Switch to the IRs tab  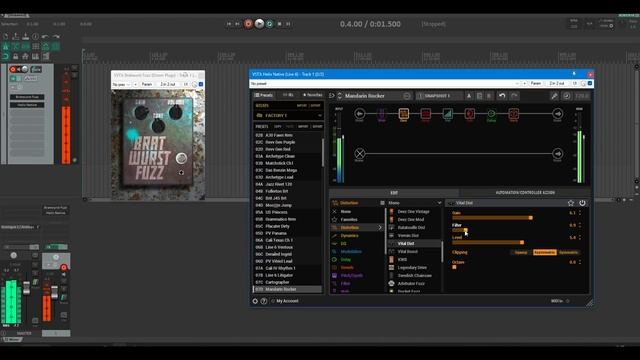click(x=288, y=95)
